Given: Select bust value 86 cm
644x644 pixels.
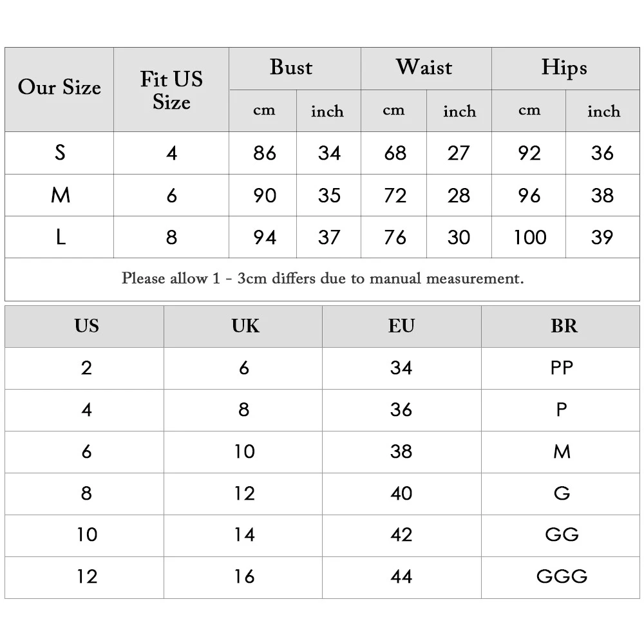Looking at the screenshot, I should click(263, 153).
